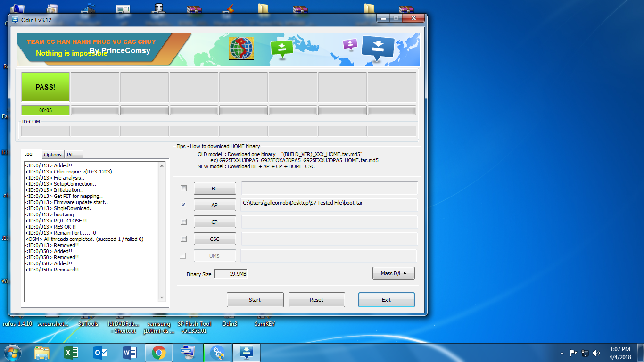This screenshot has width=644, height=362.
Task: Click the empty CSC file path field
Action: coord(330,239)
